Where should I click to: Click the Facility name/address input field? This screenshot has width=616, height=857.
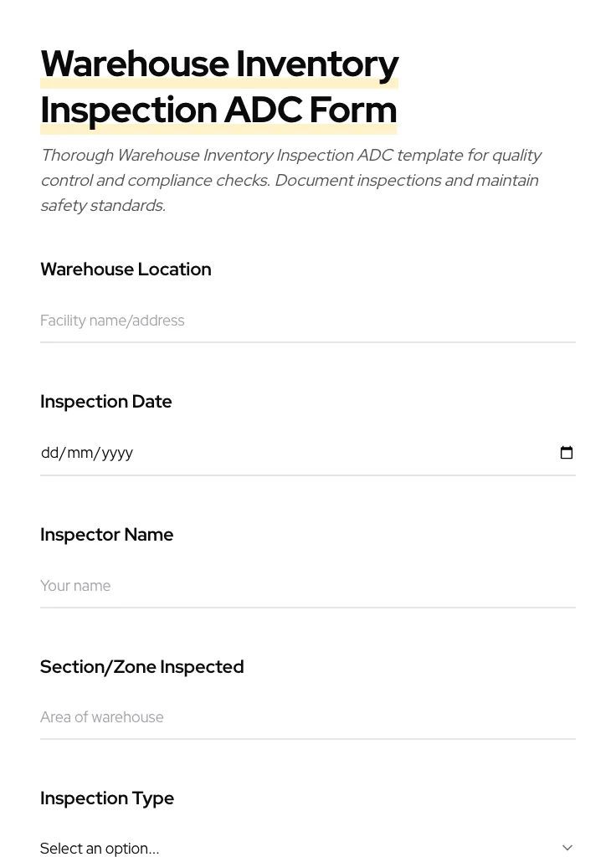coord(251,321)
